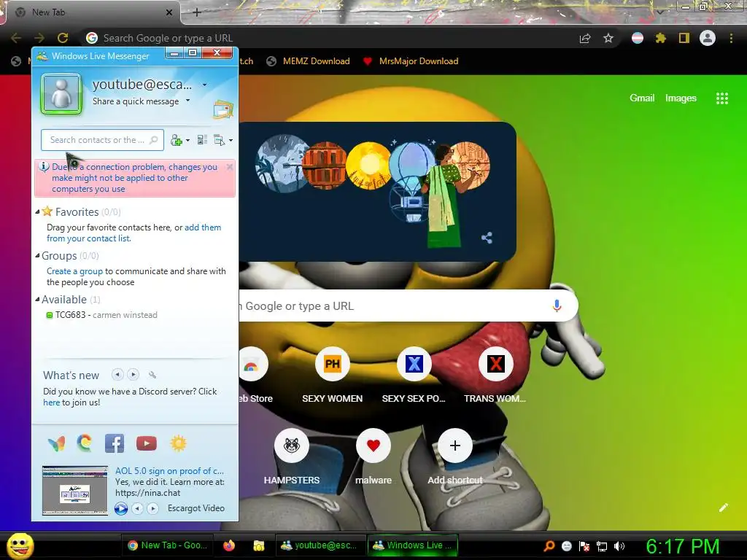Dismiss the connection problem notice
This screenshot has width=747, height=560.
click(230, 167)
